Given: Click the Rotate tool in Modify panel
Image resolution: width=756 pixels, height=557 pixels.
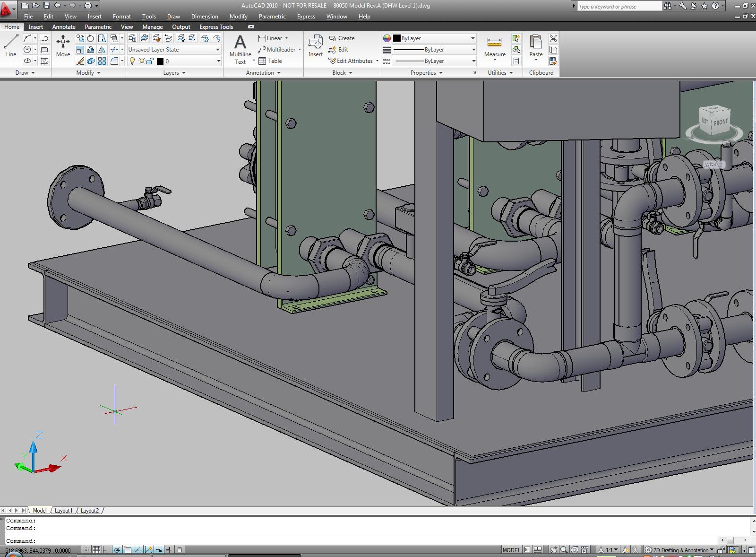Looking at the screenshot, I should pyautogui.click(x=90, y=38).
